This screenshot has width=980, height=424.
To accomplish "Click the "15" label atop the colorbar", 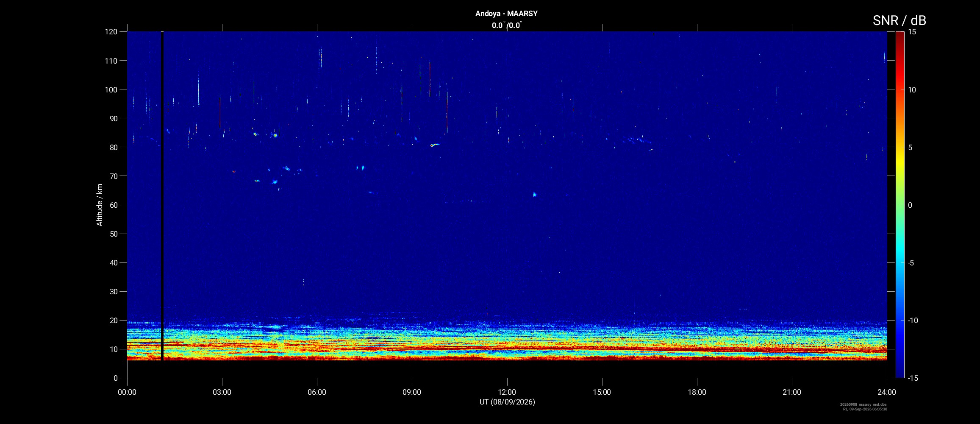I will 912,32.
